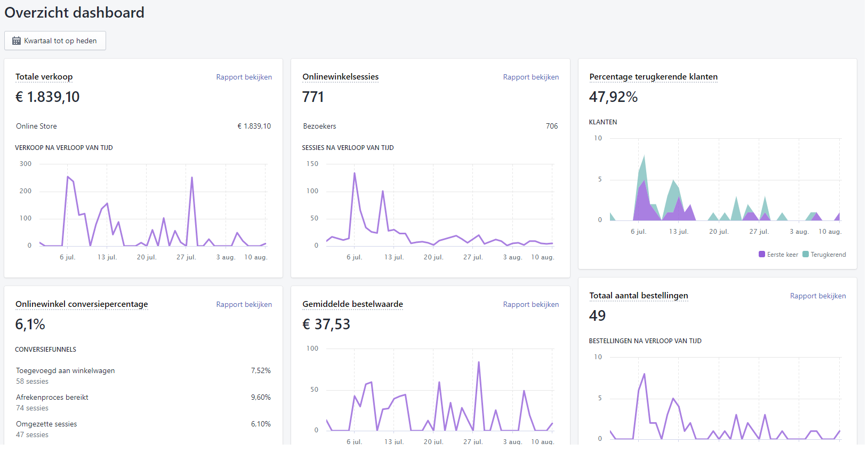Click the € 37,53 average order value

[x=326, y=325]
